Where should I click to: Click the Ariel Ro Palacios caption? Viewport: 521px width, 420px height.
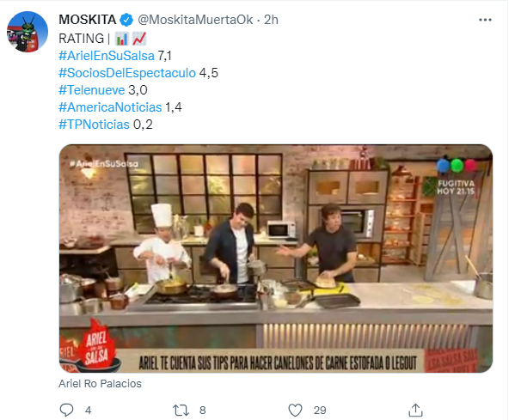coord(100,383)
